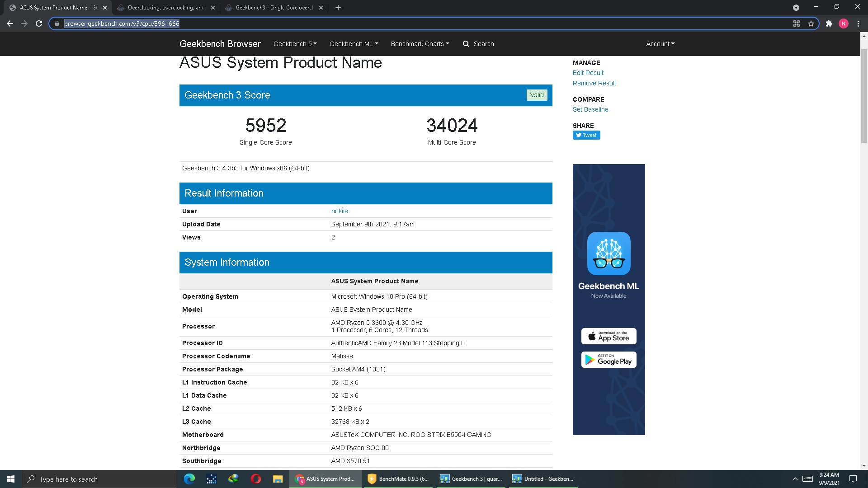Click the Get it on Google Play badge

coord(609,360)
